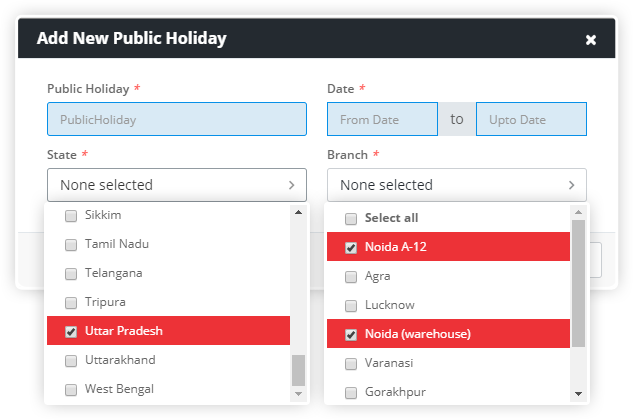Click the State list scroll up arrow

click(x=298, y=212)
